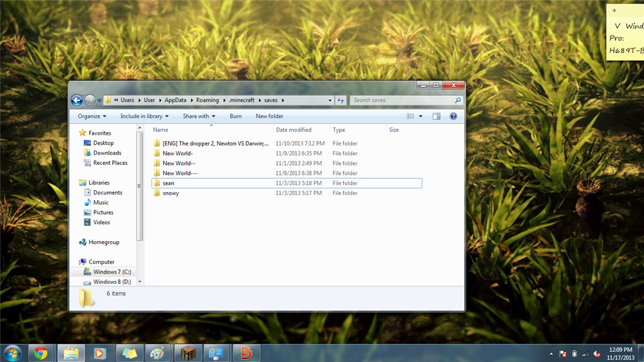Click Roaming in the address path
Image resolution: width=644 pixels, height=362 pixels.
(x=208, y=100)
